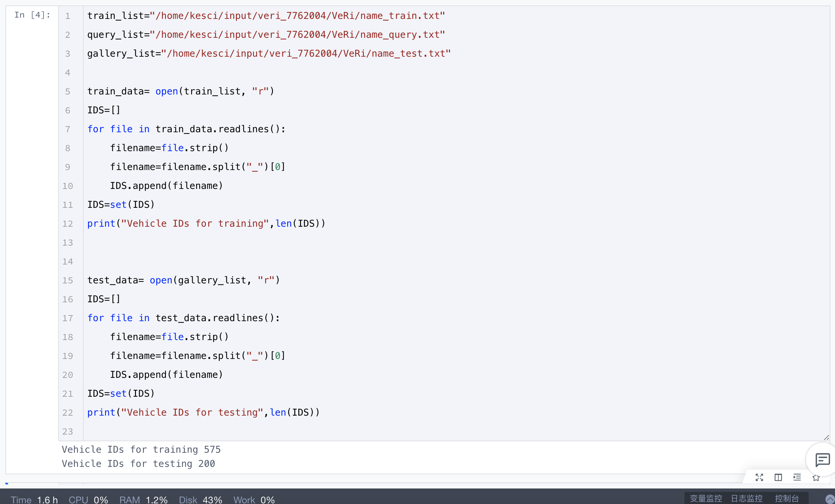Click the indent outline list icon
The image size is (835, 504).
tap(797, 477)
